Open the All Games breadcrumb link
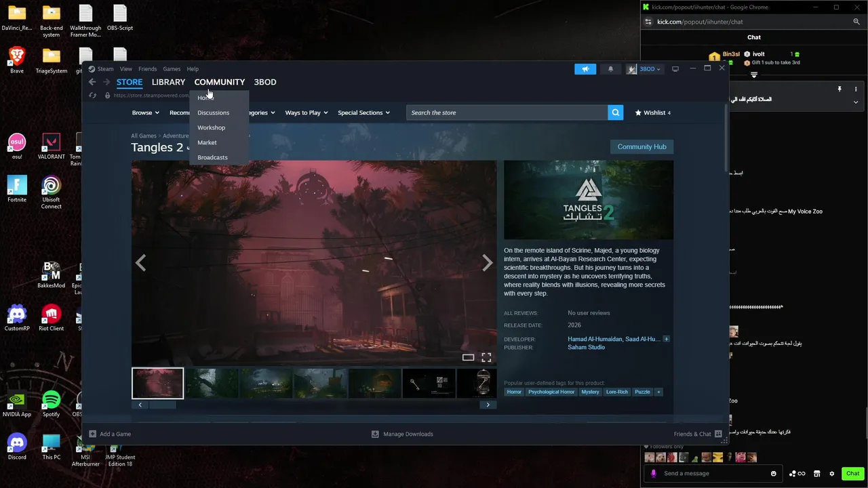 pyautogui.click(x=144, y=136)
